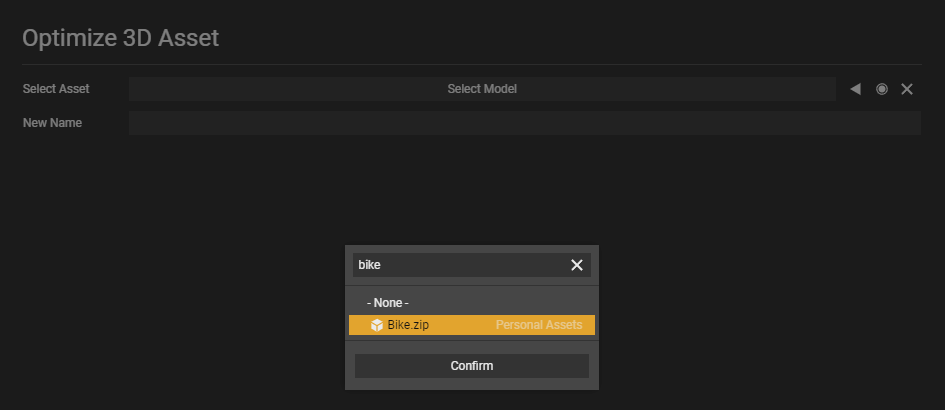Click the divider line under the page title

472,64
